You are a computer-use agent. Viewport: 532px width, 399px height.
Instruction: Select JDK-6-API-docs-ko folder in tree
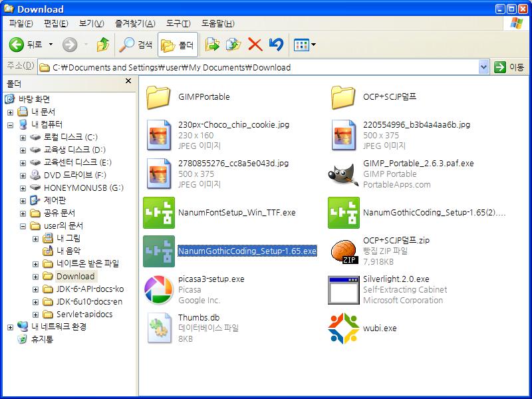click(x=90, y=289)
